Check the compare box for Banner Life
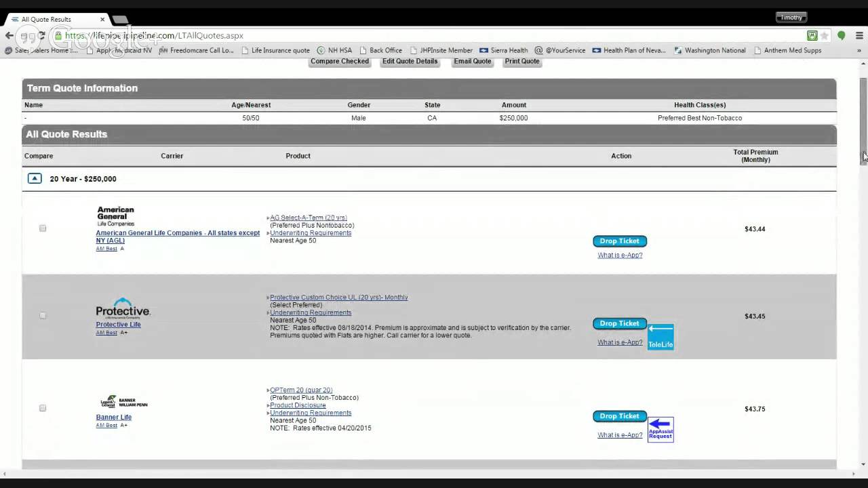Screen dimensions: 868x488 (43, 408)
